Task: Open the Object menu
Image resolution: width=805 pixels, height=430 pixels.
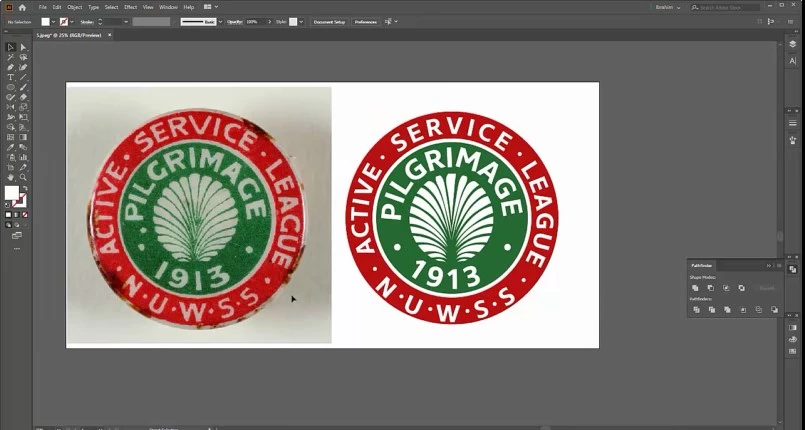Action: pyautogui.click(x=74, y=7)
